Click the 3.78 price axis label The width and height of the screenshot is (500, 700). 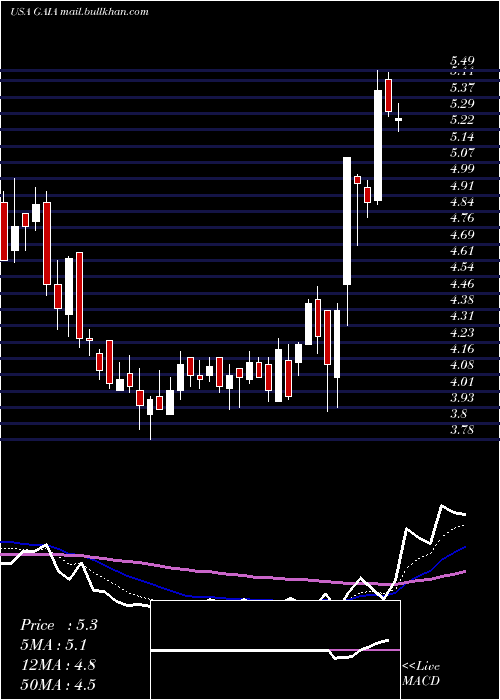(x=462, y=431)
